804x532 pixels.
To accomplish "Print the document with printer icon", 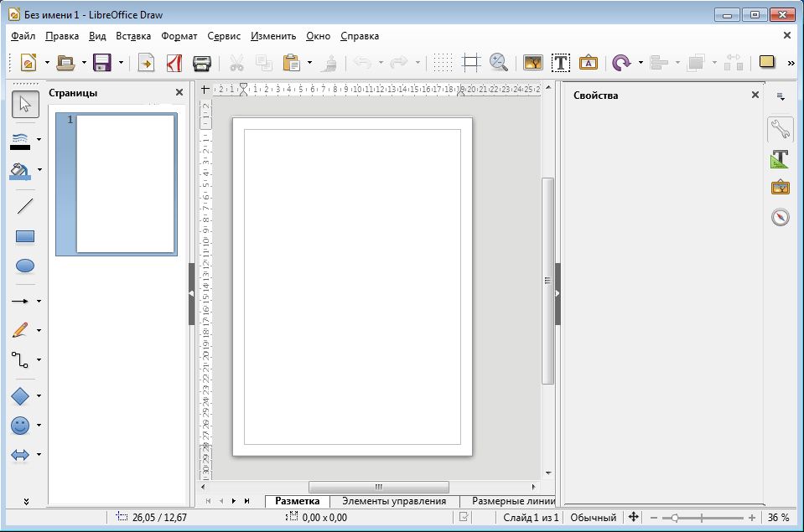I will coord(202,63).
